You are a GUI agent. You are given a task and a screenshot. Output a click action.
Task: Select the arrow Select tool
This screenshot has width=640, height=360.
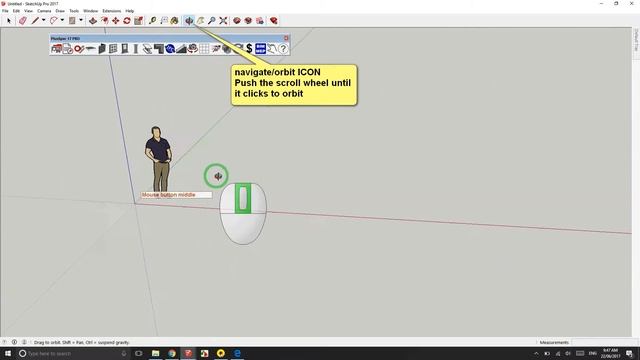9,20
